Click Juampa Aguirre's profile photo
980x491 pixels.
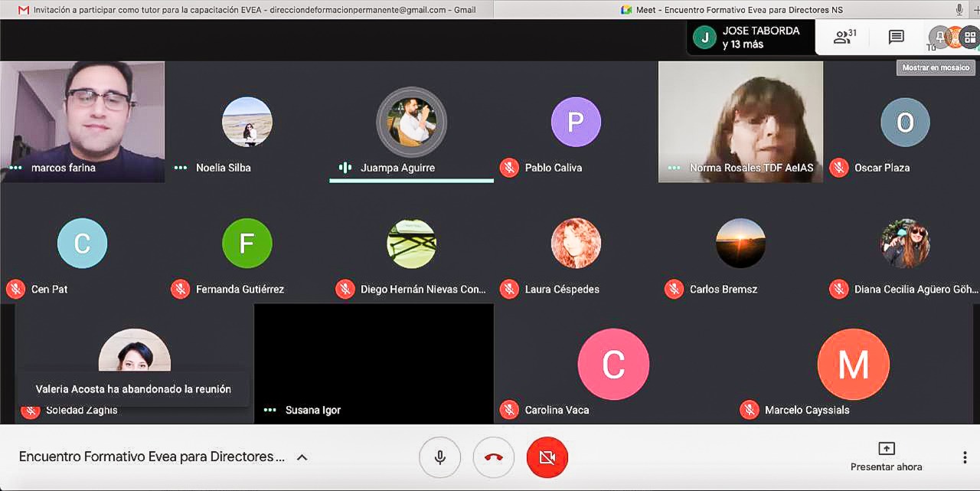tap(412, 122)
